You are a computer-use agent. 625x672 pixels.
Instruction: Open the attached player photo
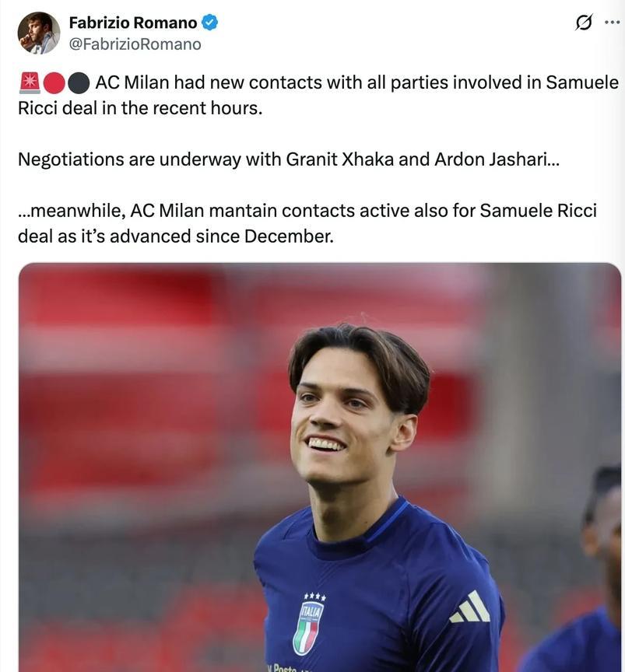tap(320, 467)
